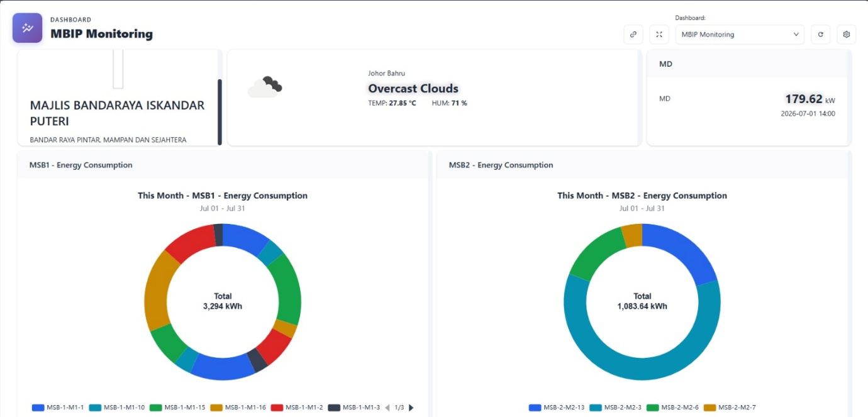
Task: Click the Total 1,083.64 kWh center label
Action: pos(642,301)
